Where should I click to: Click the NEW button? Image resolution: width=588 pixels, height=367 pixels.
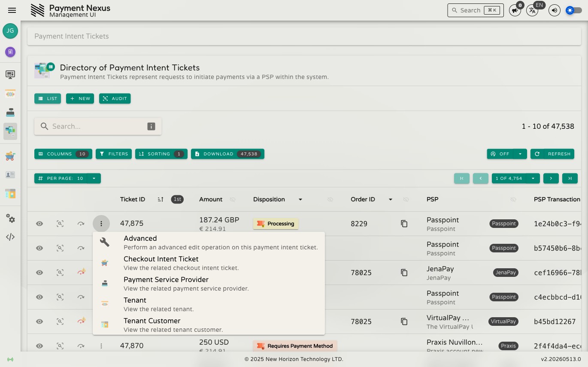click(x=80, y=98)
